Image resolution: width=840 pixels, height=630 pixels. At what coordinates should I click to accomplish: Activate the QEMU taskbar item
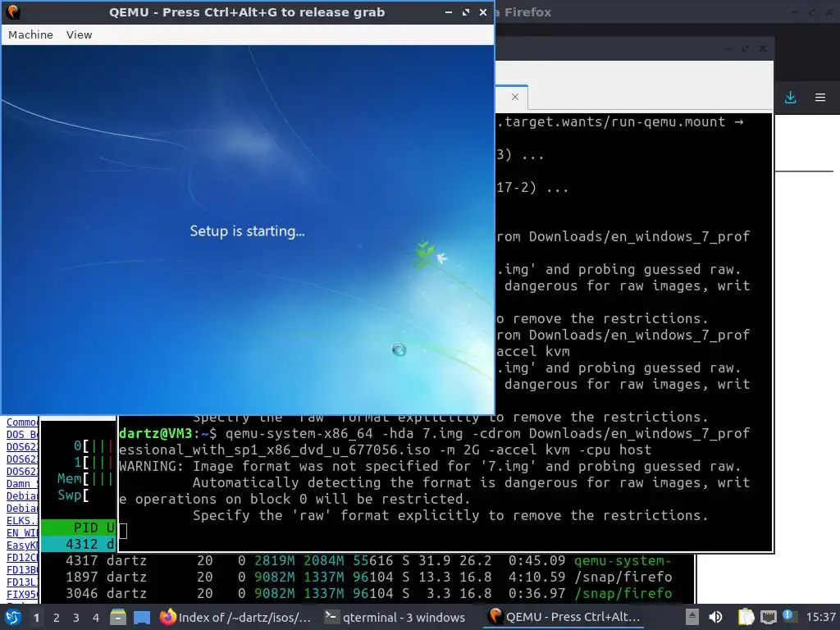pyautogui.click(x=564, y=617)
